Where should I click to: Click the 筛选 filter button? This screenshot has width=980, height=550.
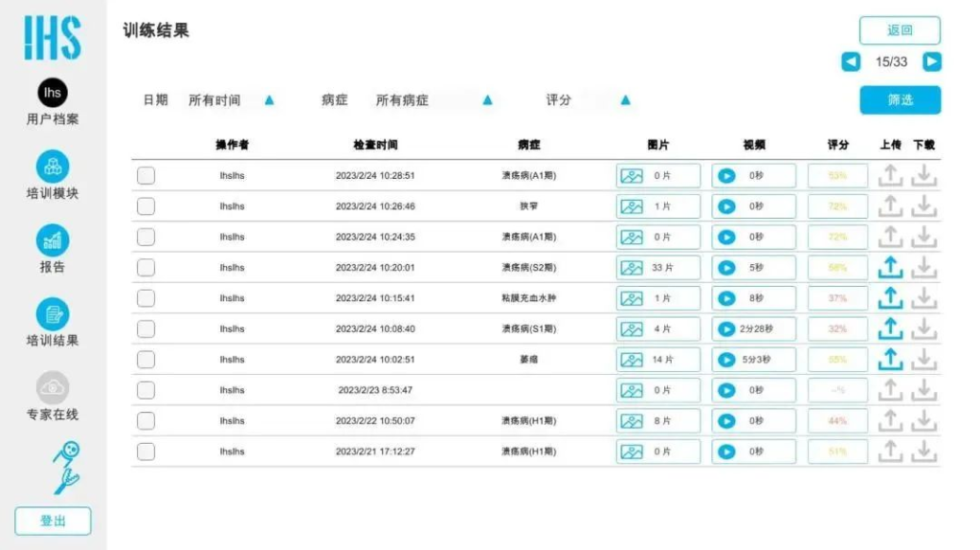point(900,99)
